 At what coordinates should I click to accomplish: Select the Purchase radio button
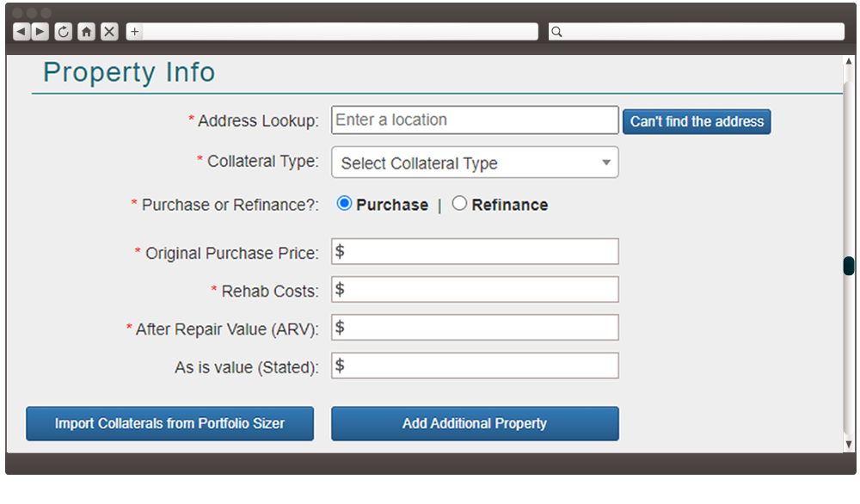345,204
